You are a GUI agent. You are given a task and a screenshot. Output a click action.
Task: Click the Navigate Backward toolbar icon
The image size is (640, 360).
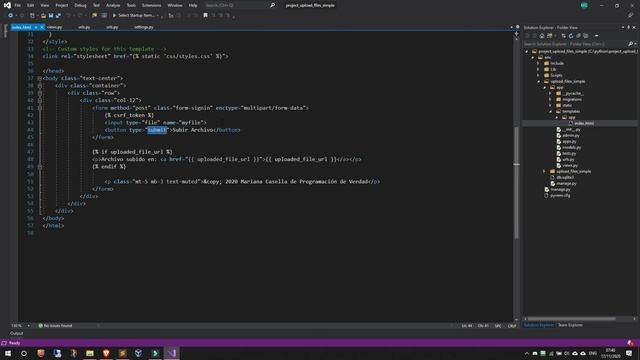click(10, 16)
